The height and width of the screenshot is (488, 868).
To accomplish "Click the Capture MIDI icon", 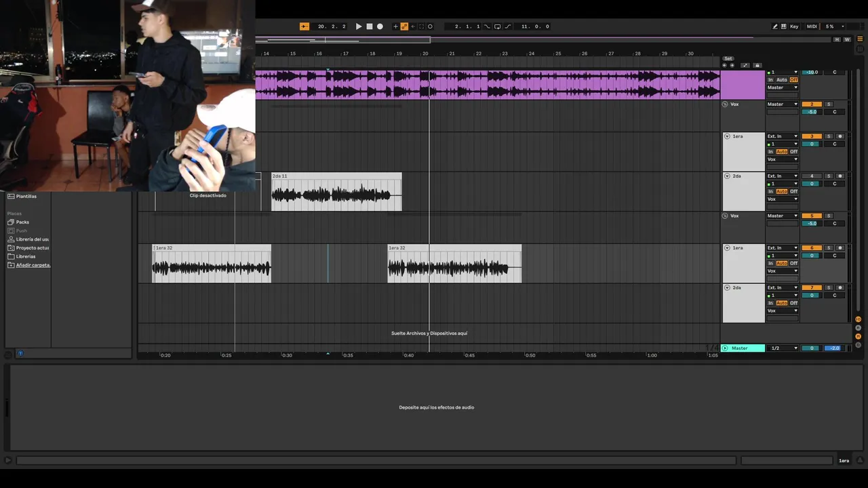I will click(422, 26).
